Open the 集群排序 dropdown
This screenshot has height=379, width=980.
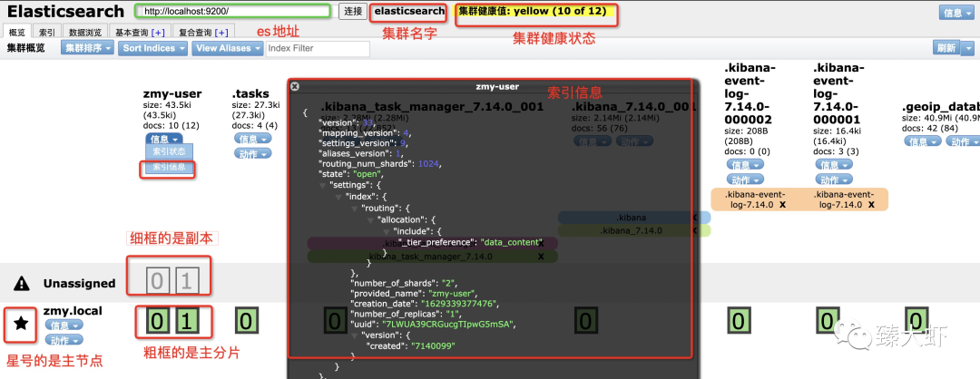tap(87, 48)
